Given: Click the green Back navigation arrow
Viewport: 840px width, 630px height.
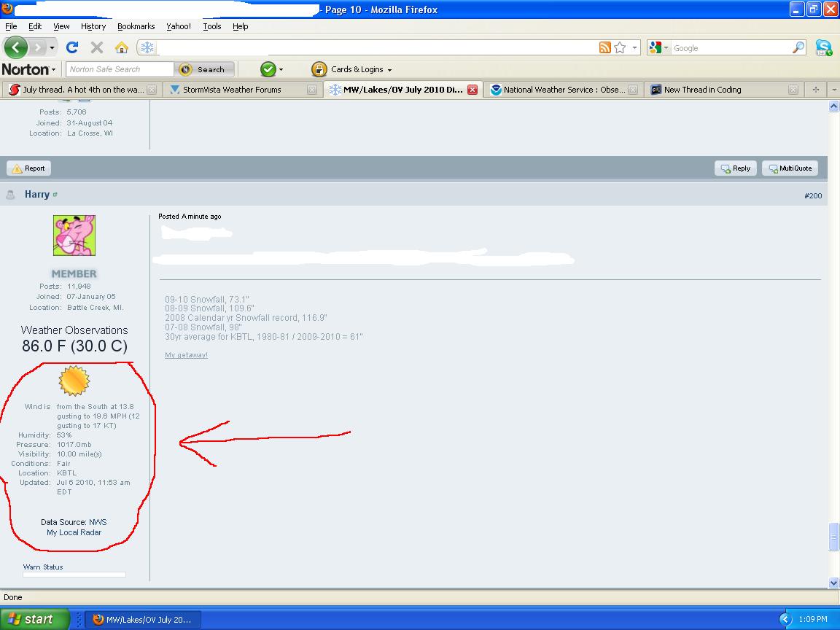Looking at the screenshot, I should pyautogui.click(x=16, y=48).
